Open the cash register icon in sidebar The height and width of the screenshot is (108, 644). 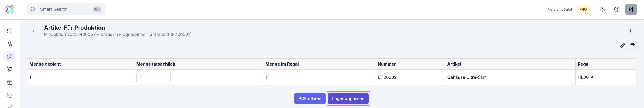[10, 82]
